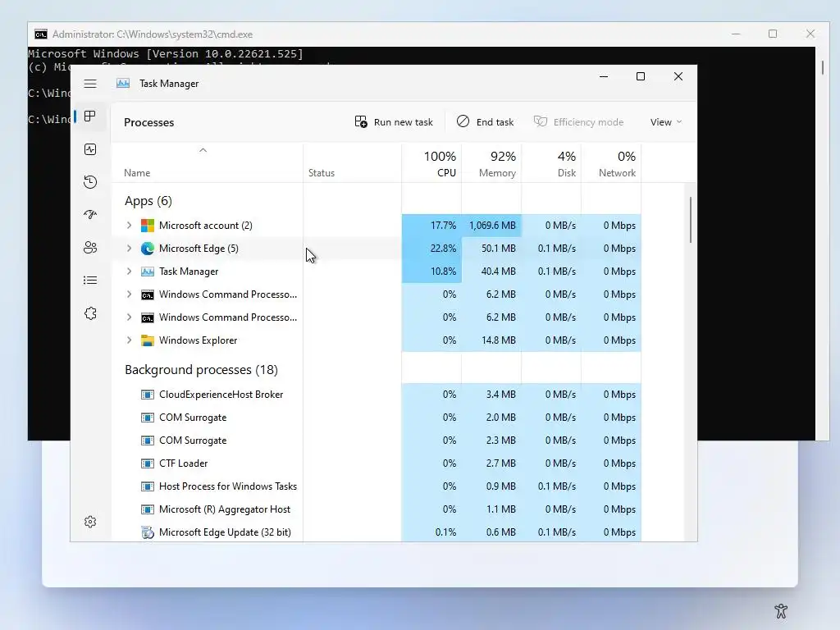Click Run new task button
This screenshot has height=630, width=840.
394,122
